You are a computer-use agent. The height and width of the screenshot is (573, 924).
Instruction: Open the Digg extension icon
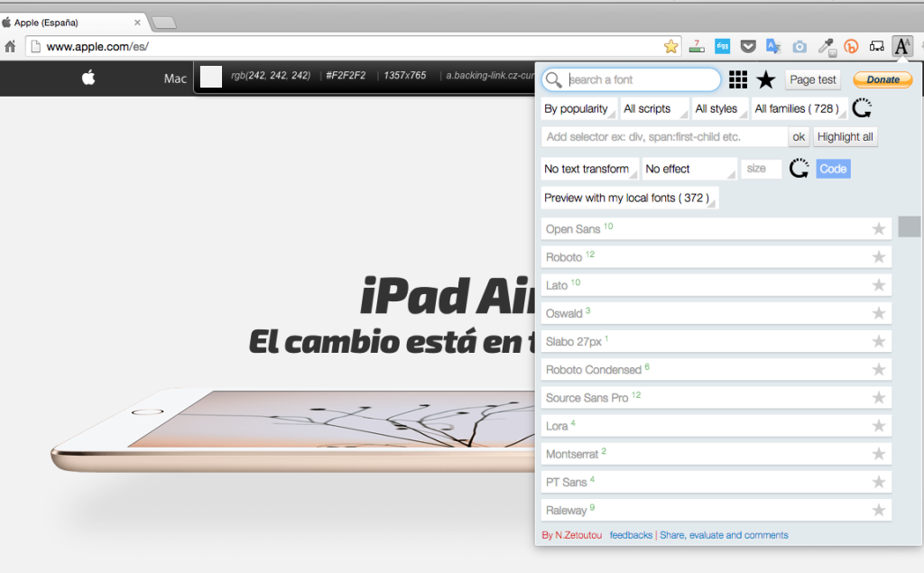click(x=722, y=46)
